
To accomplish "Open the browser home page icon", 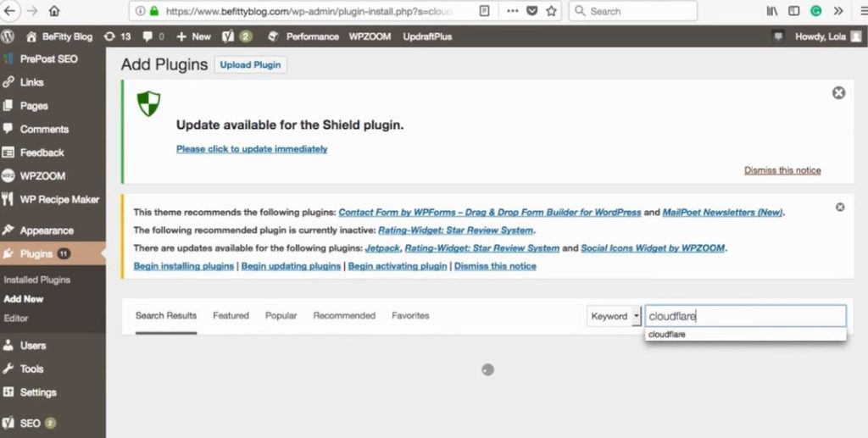I will click(54, 11).
